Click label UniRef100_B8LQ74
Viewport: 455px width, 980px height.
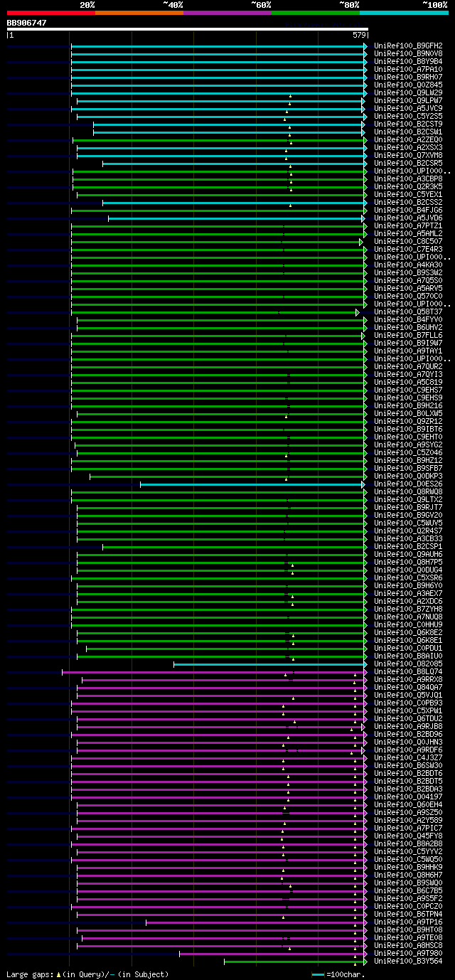coord(408,671)
